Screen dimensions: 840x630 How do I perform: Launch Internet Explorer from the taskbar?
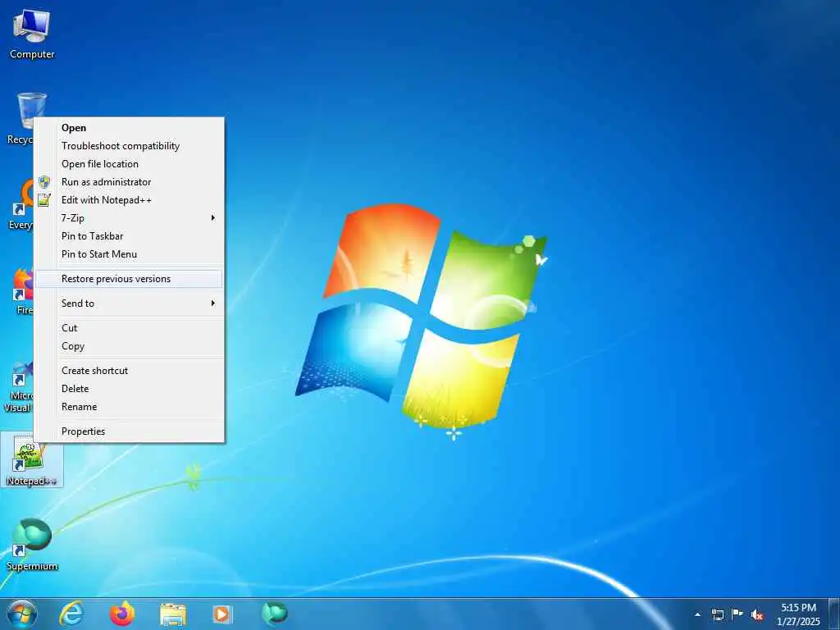71,614
